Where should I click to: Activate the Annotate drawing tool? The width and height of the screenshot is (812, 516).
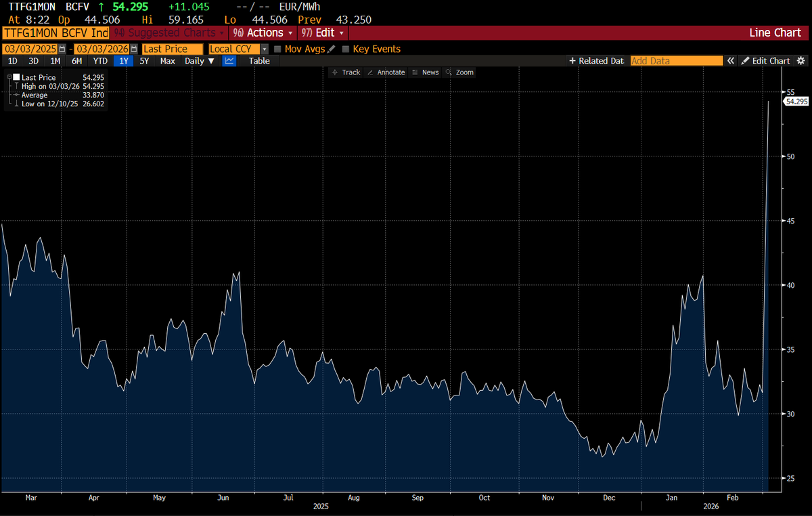[x=386, y=72]
